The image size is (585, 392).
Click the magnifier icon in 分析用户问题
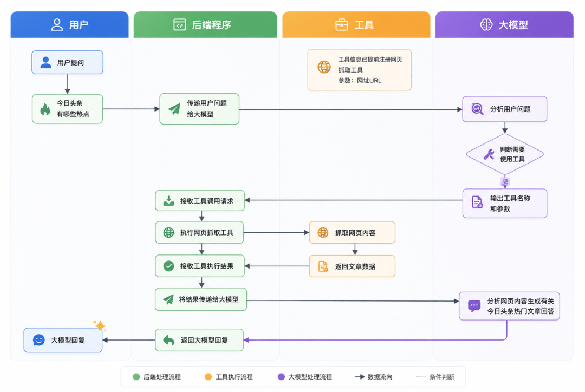click(477, 109)
